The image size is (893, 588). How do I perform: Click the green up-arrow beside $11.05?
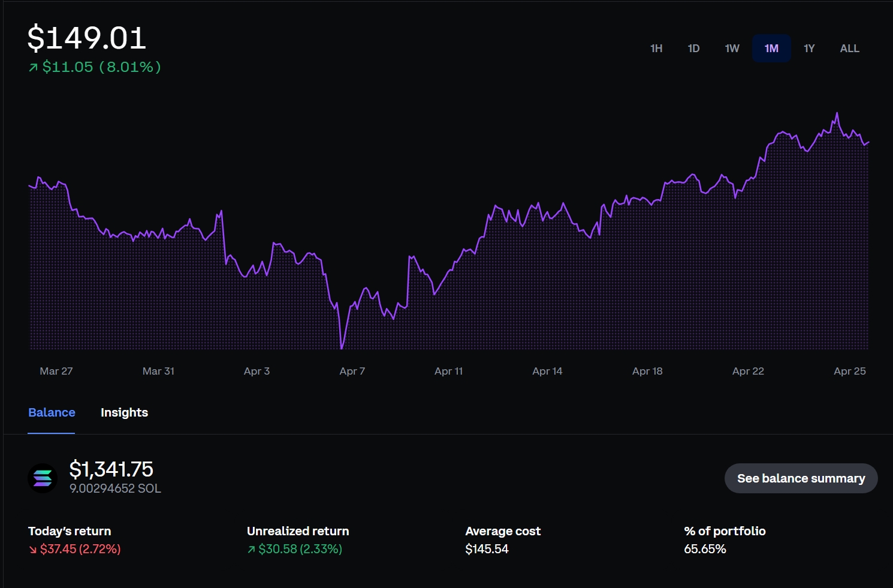coord(34,68)
